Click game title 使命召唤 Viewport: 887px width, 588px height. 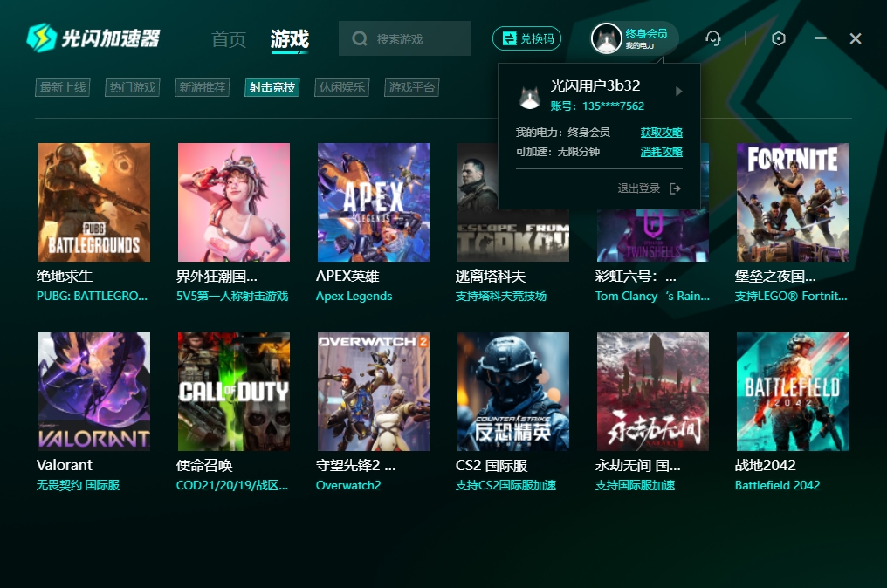(x=204, y=465)
